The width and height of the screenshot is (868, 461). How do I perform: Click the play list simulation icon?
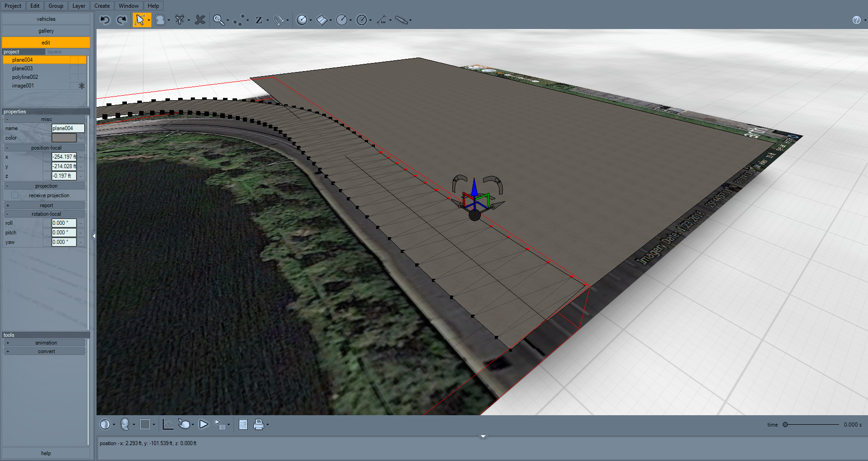tap(220, 424)
